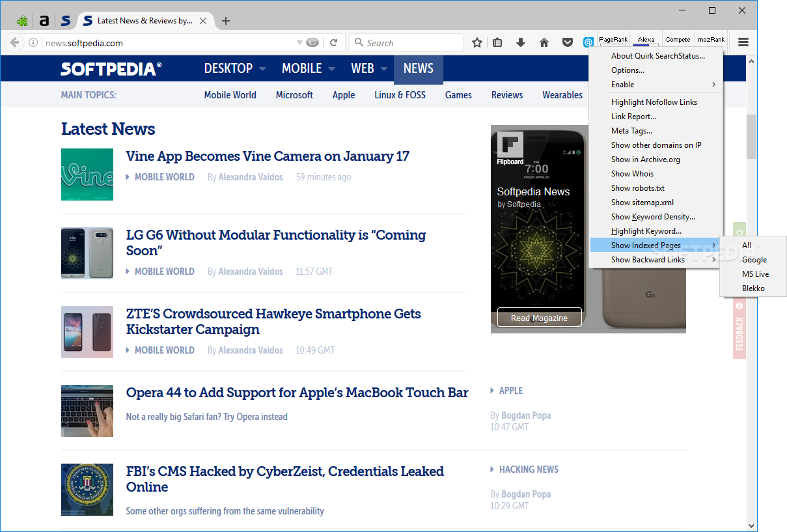Expand the Enable submenu
Viewport: 787px width, 532px height.
tap(656, 85)
